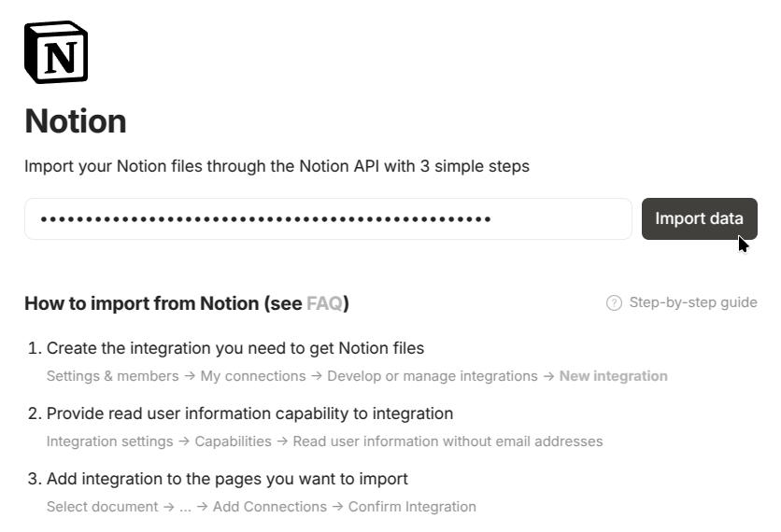Click Develop or manage integrations text
This screenshot has width=781, height=532.
[433, 376]
